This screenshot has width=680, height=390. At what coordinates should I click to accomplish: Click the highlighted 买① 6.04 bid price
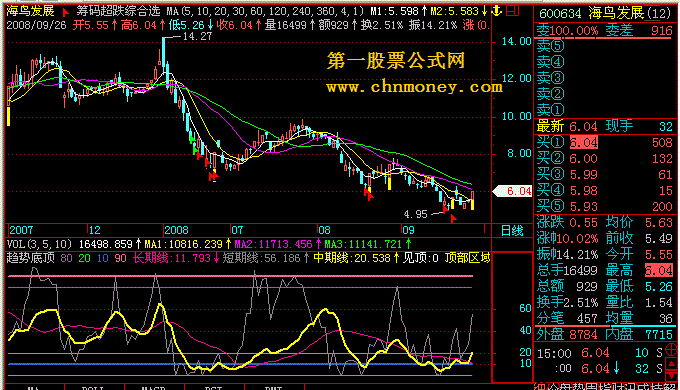(x=583, y=142)
